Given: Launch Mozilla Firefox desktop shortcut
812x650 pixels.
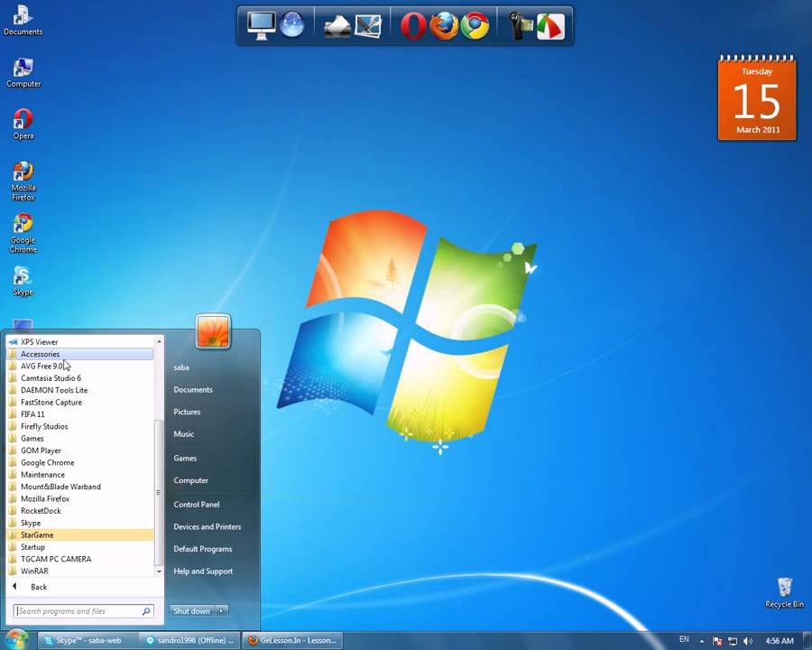Looking at the screenshot, I should (23, 181).
